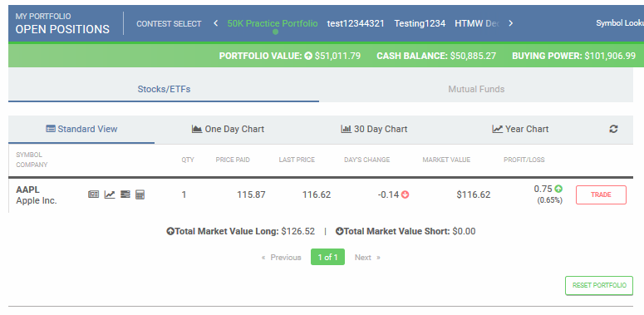Click the TRADE button for AAPL
644x315 pixels.
(x=601, y=194)
